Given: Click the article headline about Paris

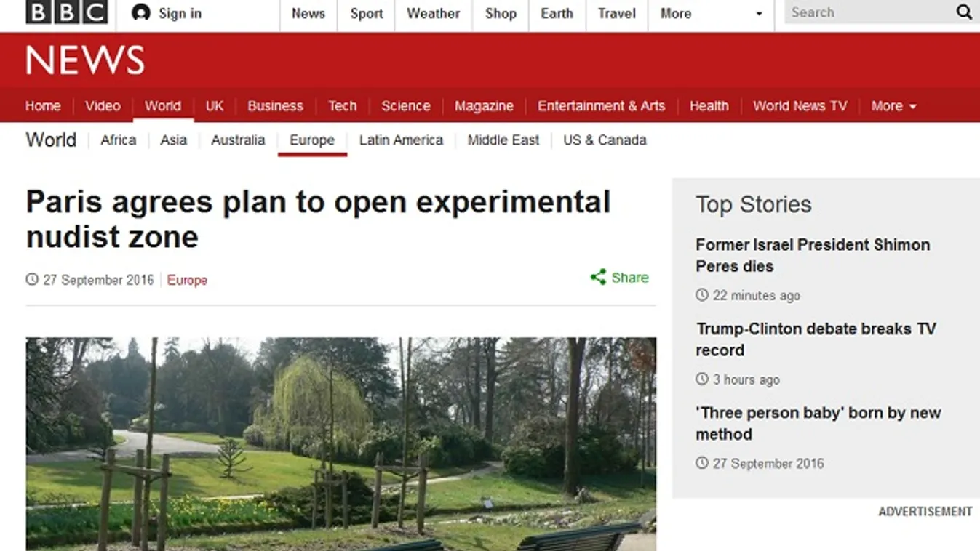Looking at the screenshot, I should (318, 219).
